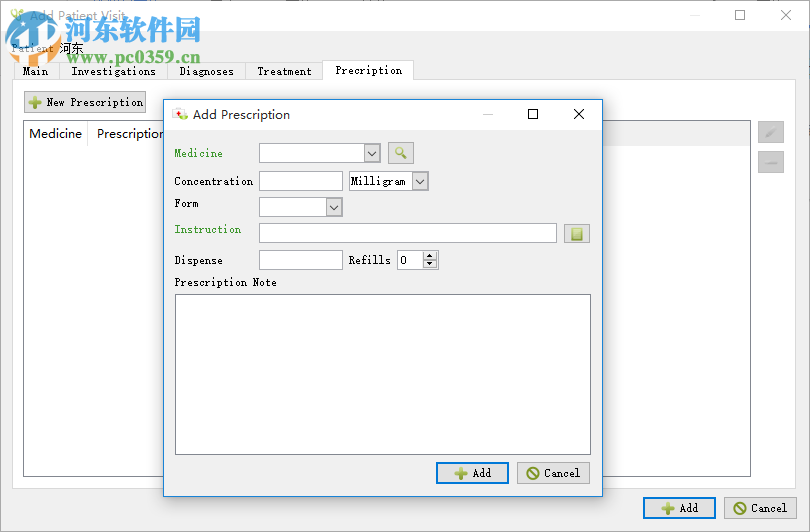Click Cancel in the Add Patient Visit window
This screenshot has width=810, height=532.
[x=760, y=508]
